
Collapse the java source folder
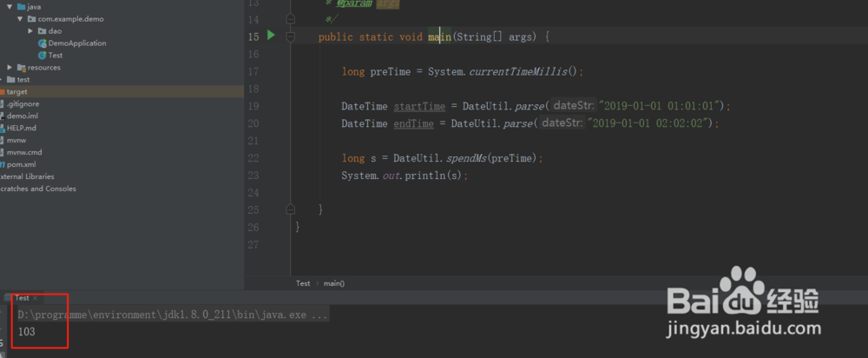point(10,7)
